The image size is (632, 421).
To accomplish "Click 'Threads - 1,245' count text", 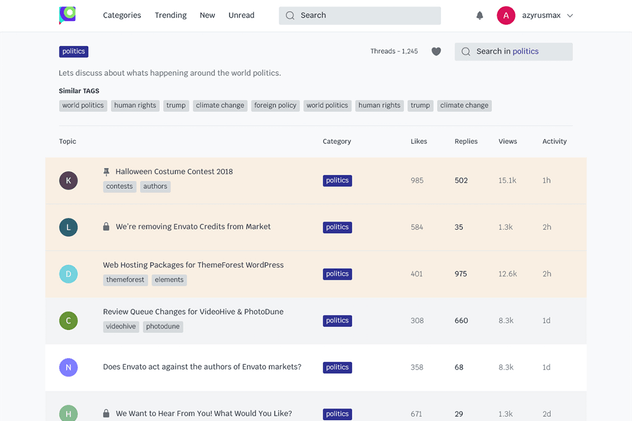I will 394,52.
